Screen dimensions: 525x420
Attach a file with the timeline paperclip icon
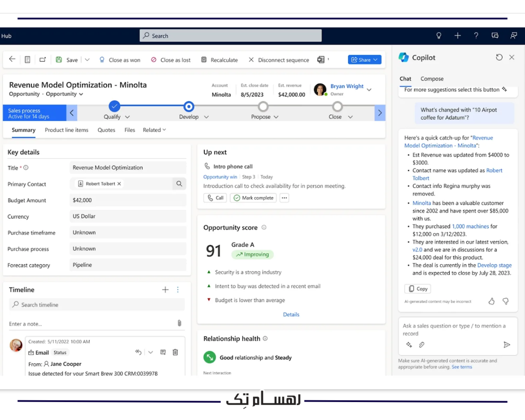click(x=179, y=323)
